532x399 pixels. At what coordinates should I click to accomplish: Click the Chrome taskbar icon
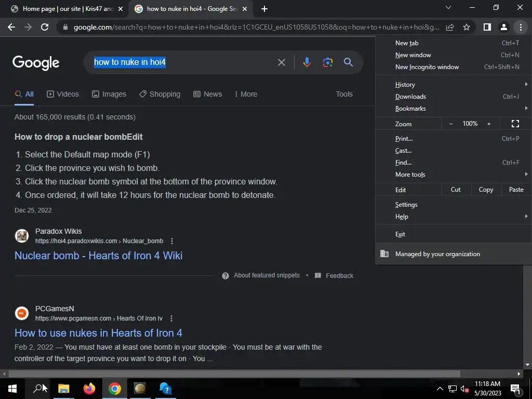pyautogui.click(x=115, y=389)
